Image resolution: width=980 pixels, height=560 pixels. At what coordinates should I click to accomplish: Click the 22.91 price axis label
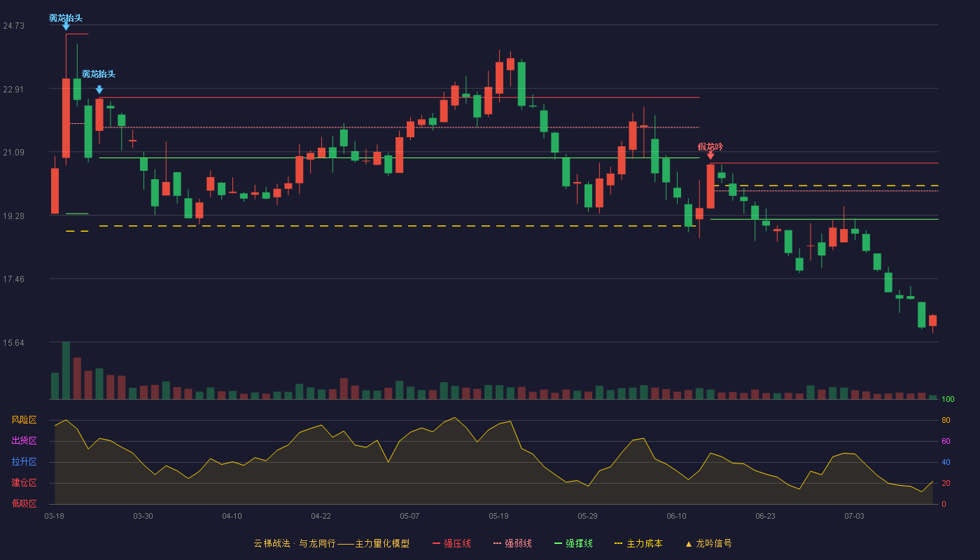pos(13,90)
